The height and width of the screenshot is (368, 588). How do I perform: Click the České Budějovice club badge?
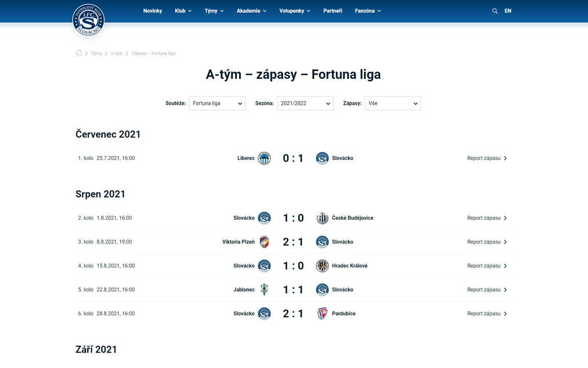click(322, 218)
